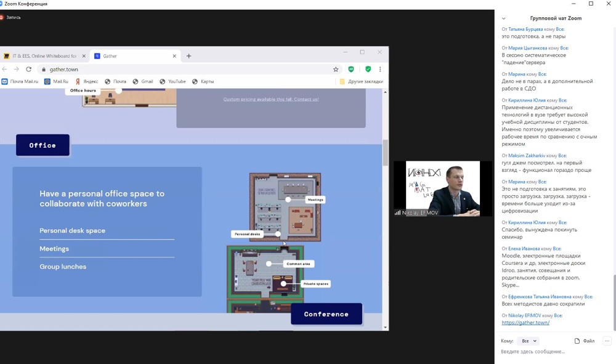Click the Office hours map label
Image resolution: width=616 pixels, height=364 pixels.
point(83,91)
